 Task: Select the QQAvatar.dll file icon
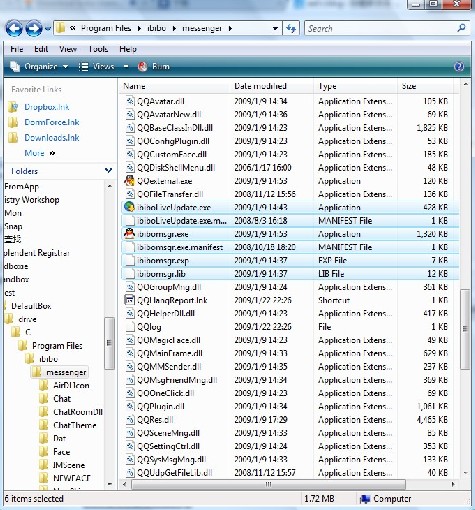click(x=129, y=101)
